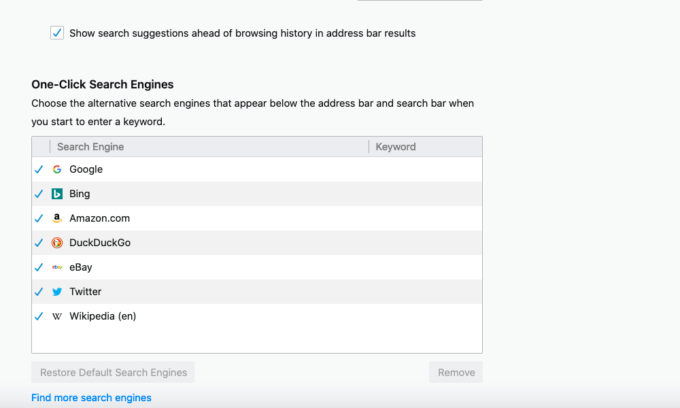Image resolution: width=680 pixels, height=408 pixels.
Task: Click the Remove button
Action: pos(456,373)
